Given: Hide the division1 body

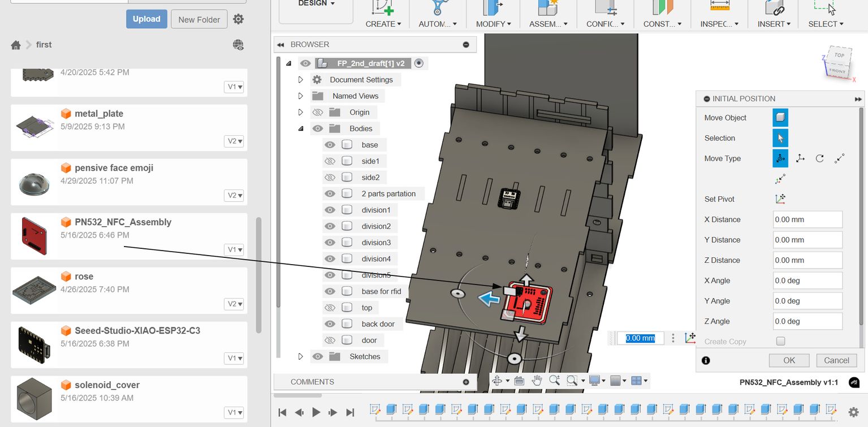Looking at the screenshot, I should click(330, 210).
